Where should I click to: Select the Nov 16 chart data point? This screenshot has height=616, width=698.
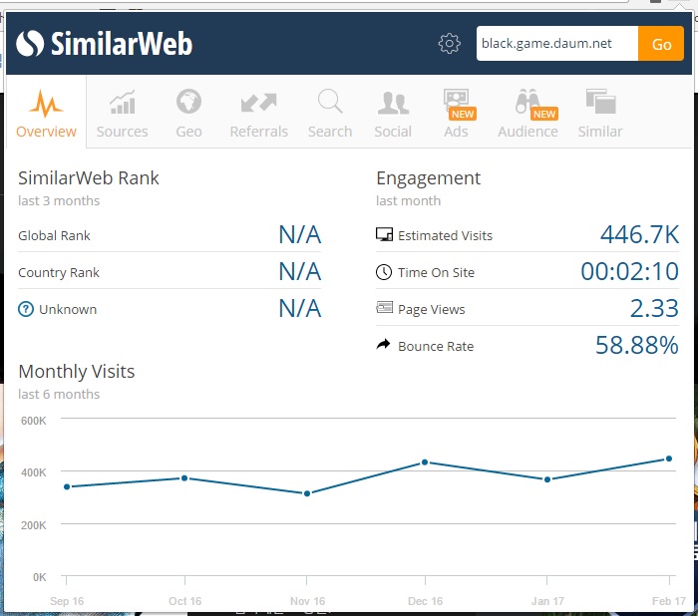click(307, 493)
